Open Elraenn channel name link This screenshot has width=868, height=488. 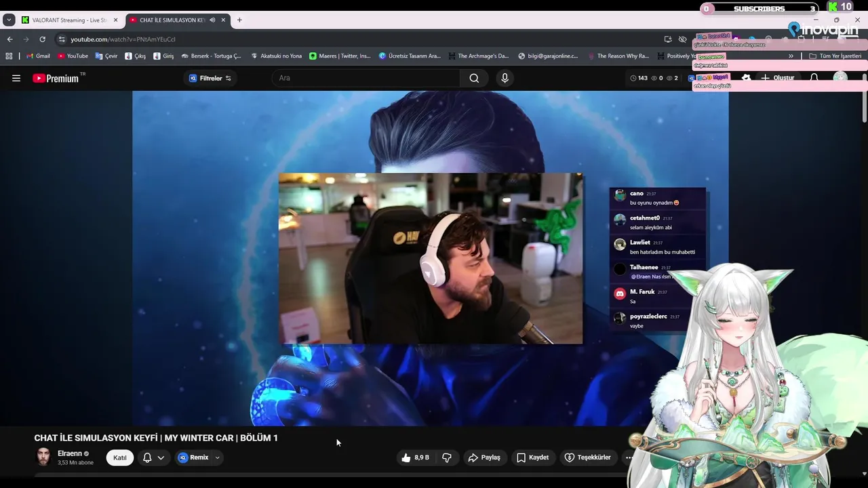[x=70, y=453]
